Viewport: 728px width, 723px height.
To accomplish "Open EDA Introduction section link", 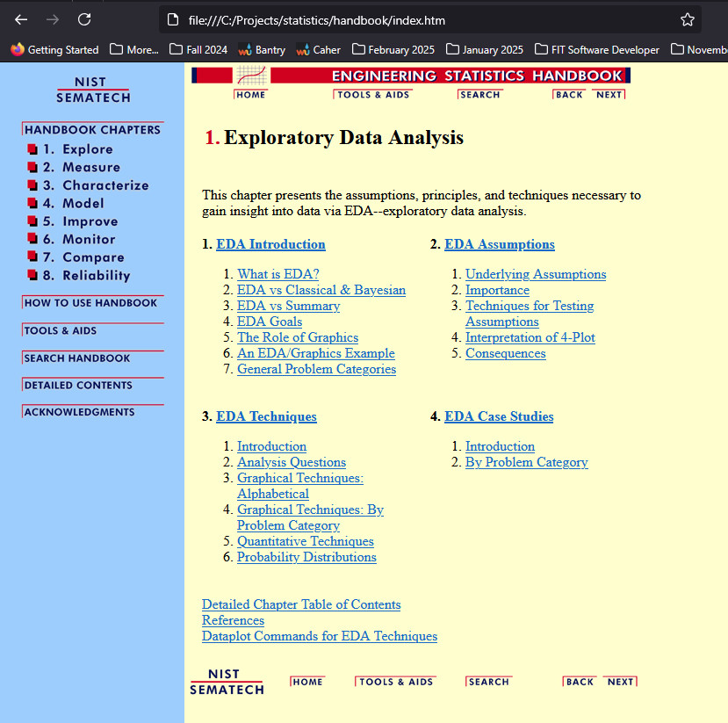I will (270, 244).
